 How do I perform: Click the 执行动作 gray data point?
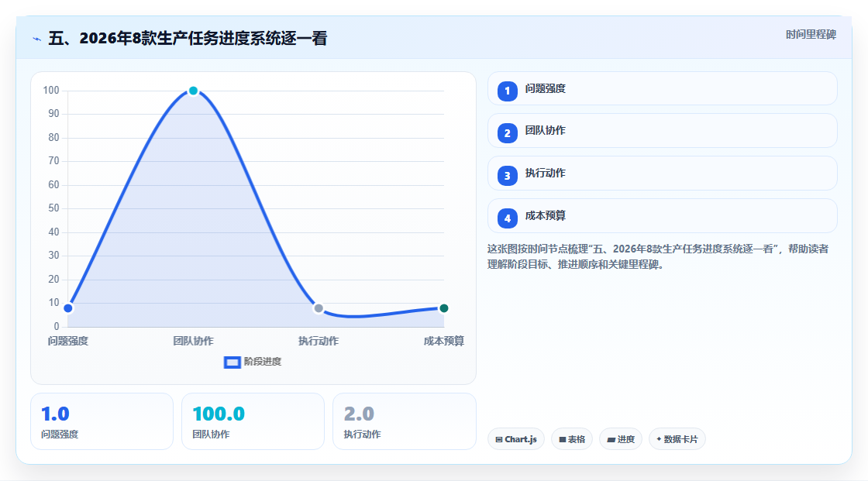tap(319, 308)
